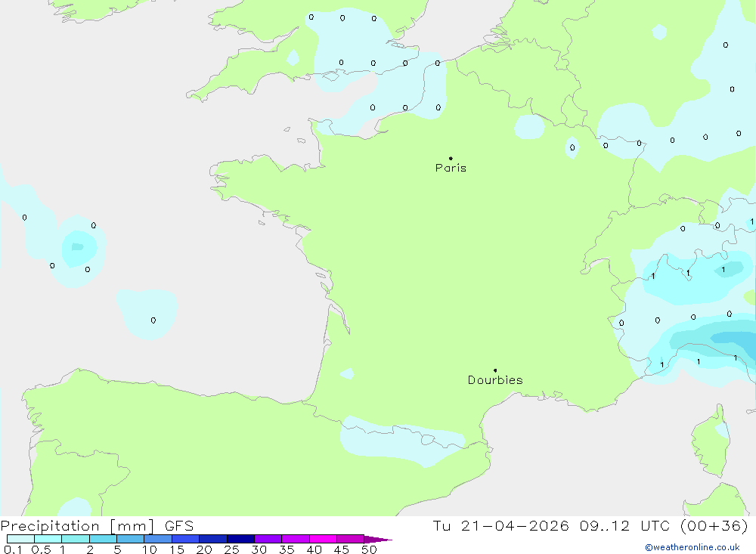The width and height of the screenshot is (756, 554).
Task: Select the Paris city label
Action: (x=451, y=169)
